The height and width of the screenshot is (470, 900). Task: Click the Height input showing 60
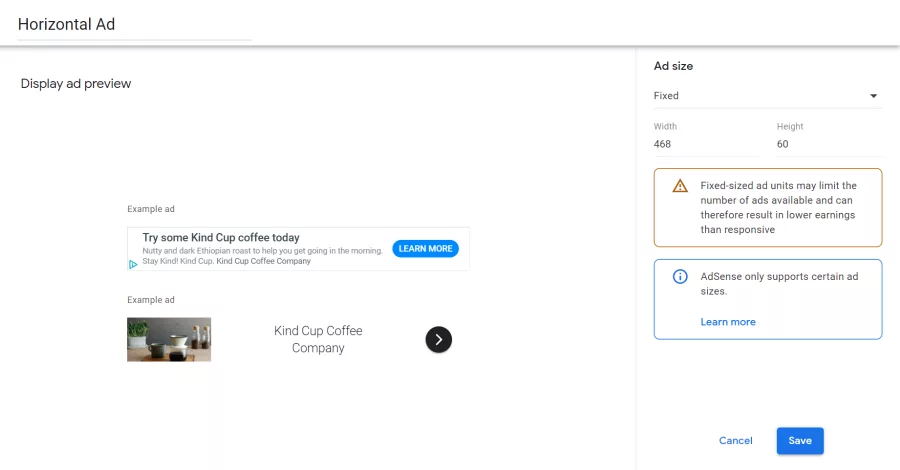click(829, 144)
